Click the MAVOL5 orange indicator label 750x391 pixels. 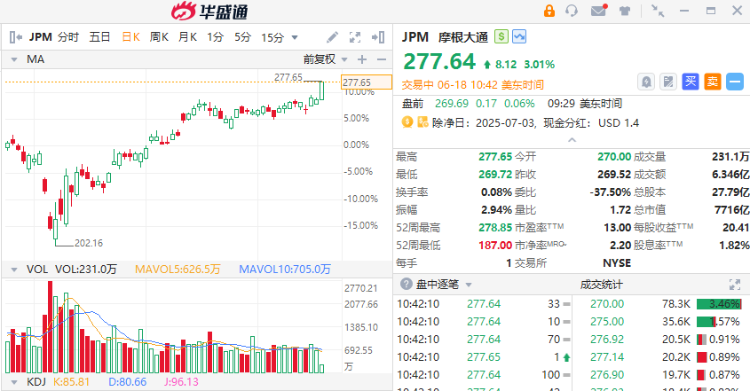pos(177,269)
